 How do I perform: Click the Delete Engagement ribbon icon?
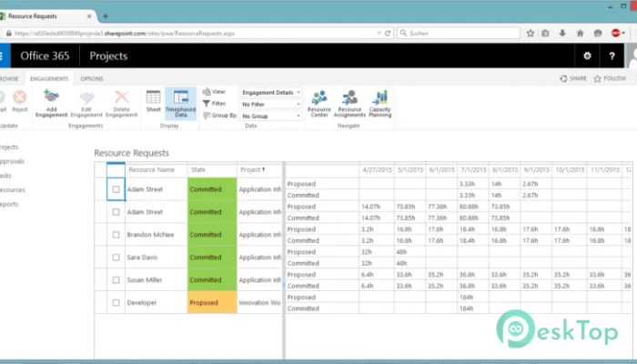[121, 103]
